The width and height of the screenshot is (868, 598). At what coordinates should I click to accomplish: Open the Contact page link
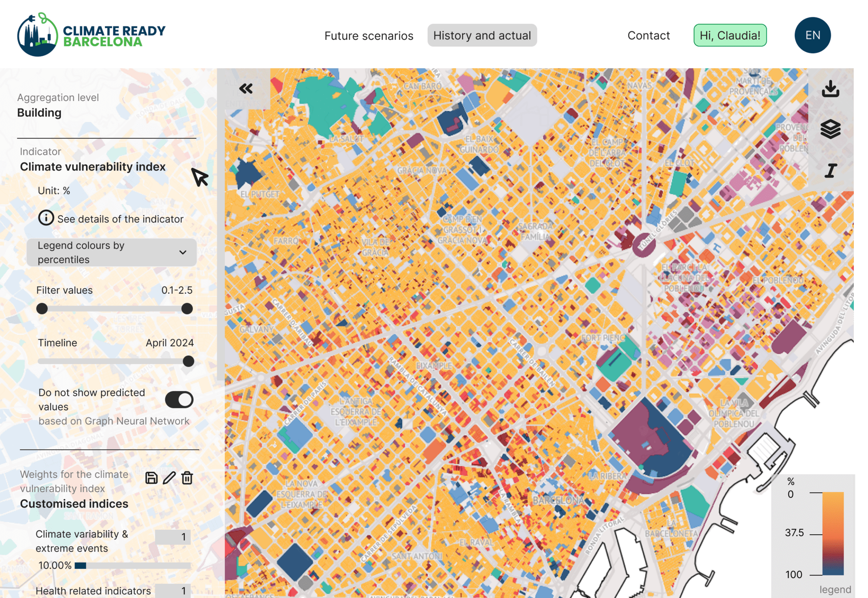click(x=648, y=35)
